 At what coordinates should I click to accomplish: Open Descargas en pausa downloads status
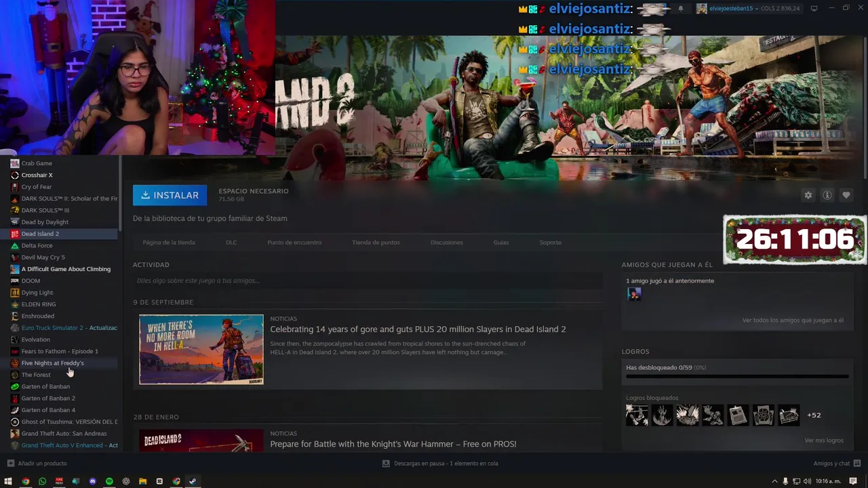point(446,464)
